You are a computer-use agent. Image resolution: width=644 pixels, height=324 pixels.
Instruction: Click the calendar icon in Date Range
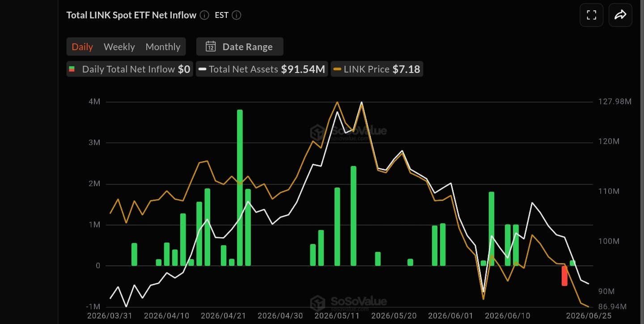(211, 47)
